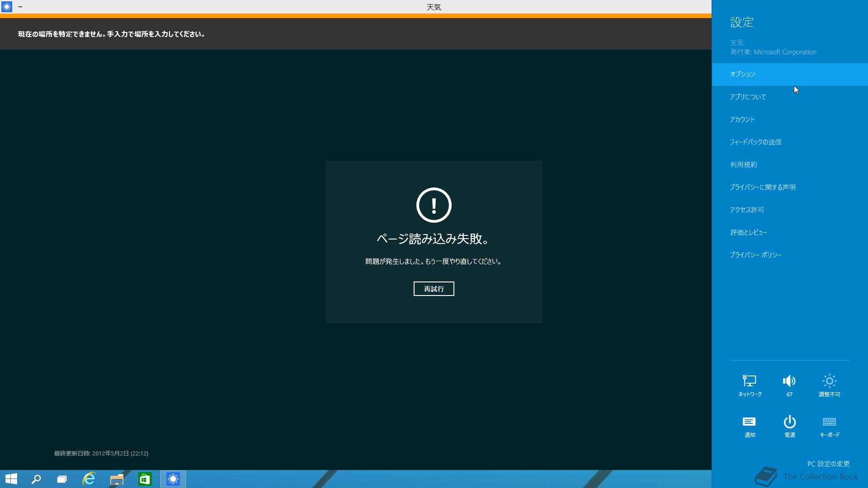The height and width of the screenshot is (488, 868).
Task: Click the Windows Start button in taskbar
Action: pos(11,479)
